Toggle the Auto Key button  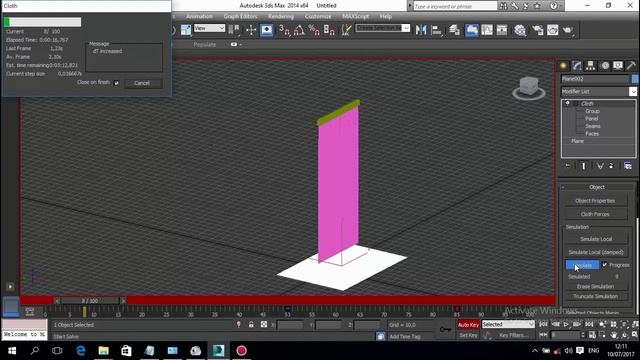point(468,325)
